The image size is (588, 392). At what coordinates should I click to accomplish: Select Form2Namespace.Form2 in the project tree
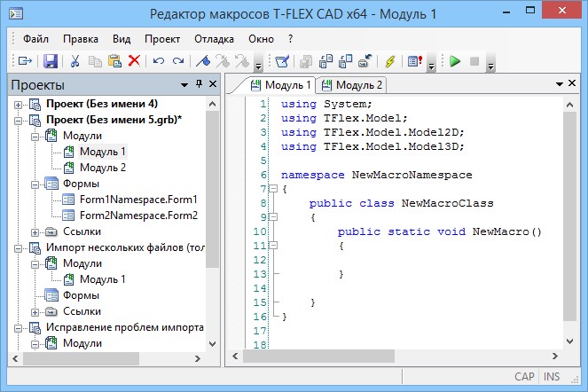pos(138,216)
